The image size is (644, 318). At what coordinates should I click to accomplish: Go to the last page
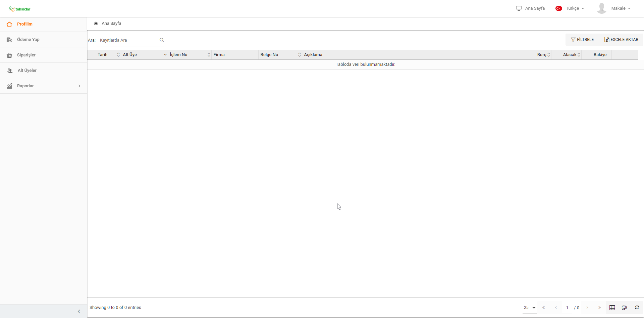[x=600, y=308]
